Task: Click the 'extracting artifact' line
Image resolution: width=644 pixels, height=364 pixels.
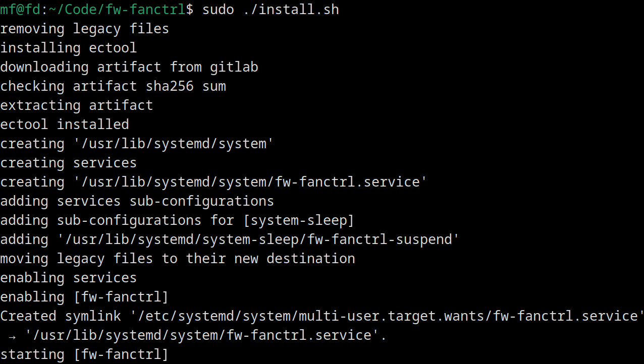Action: [x=76, y=105]
